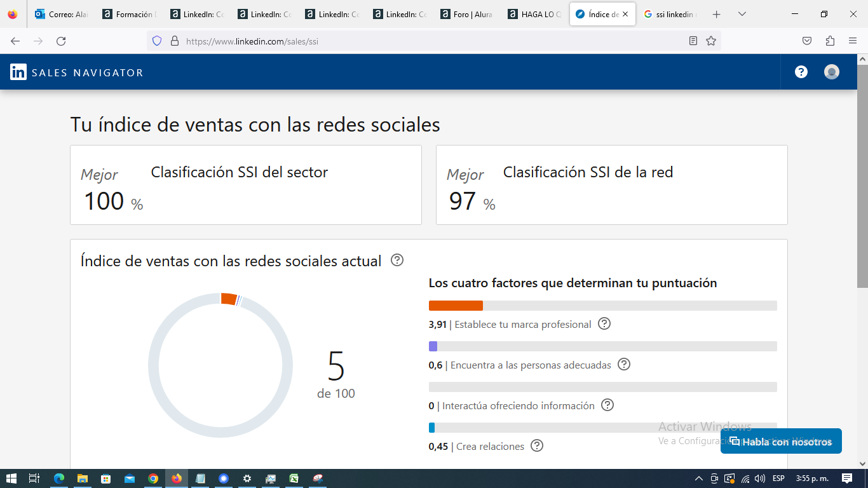This screenshot has height=488, width=868.
Task: Reload the page with refresh icon
Action: [61, 41]
